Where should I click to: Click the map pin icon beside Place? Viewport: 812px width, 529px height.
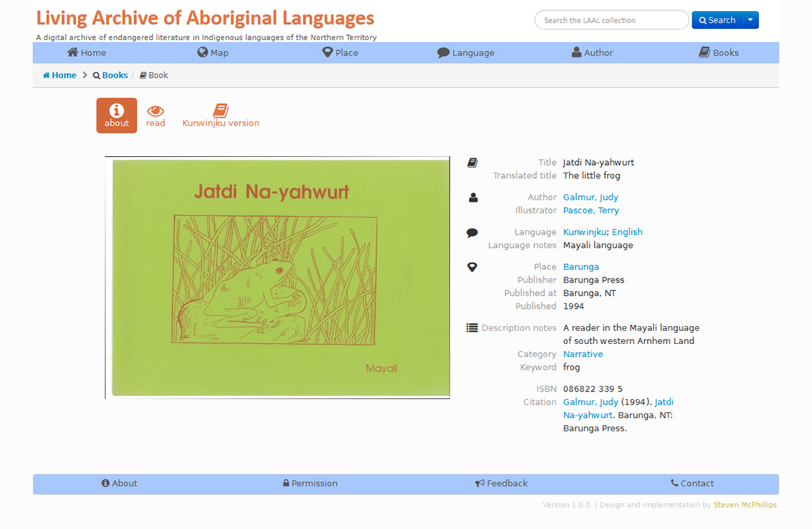[x=472, y=267]
